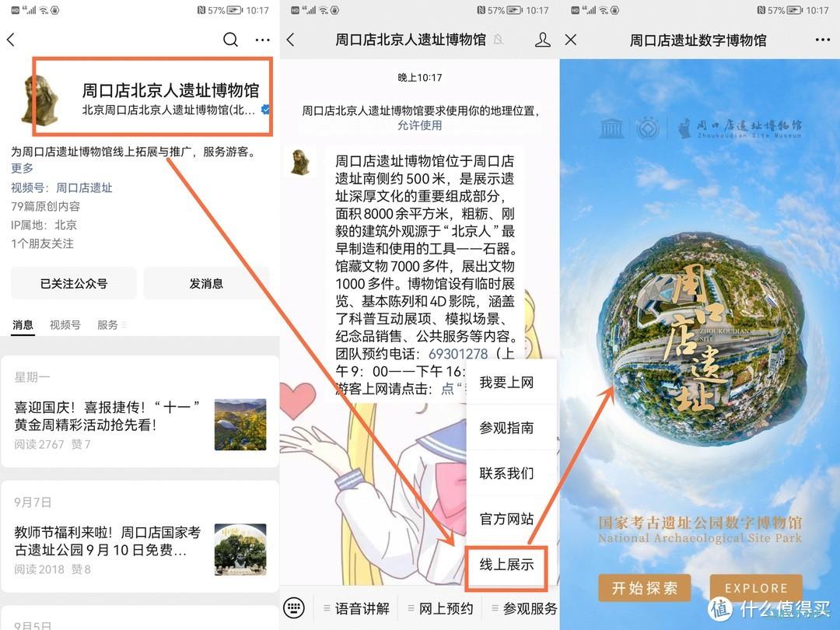Call the phone number 69301278 link

coord(458,354)
